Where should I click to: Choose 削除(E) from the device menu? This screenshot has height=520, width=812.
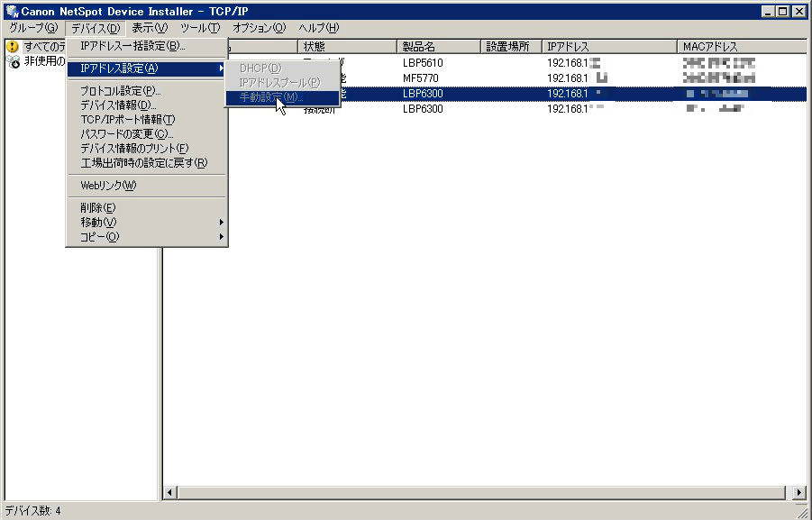pyautogui.click(x=147, y=208)
